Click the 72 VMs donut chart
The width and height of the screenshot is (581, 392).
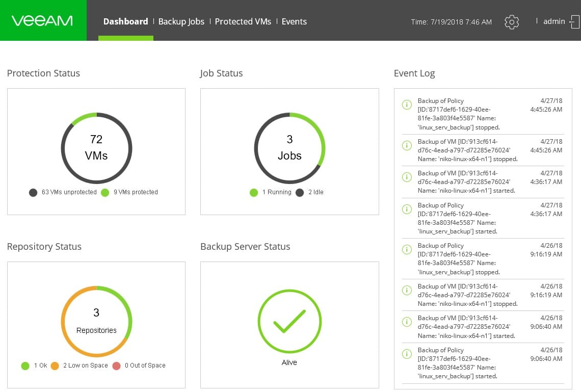pos(96,148)
